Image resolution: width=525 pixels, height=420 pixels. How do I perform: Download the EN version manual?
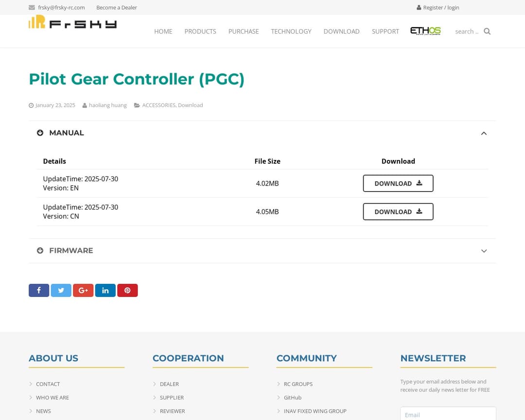tap(398, 183)
